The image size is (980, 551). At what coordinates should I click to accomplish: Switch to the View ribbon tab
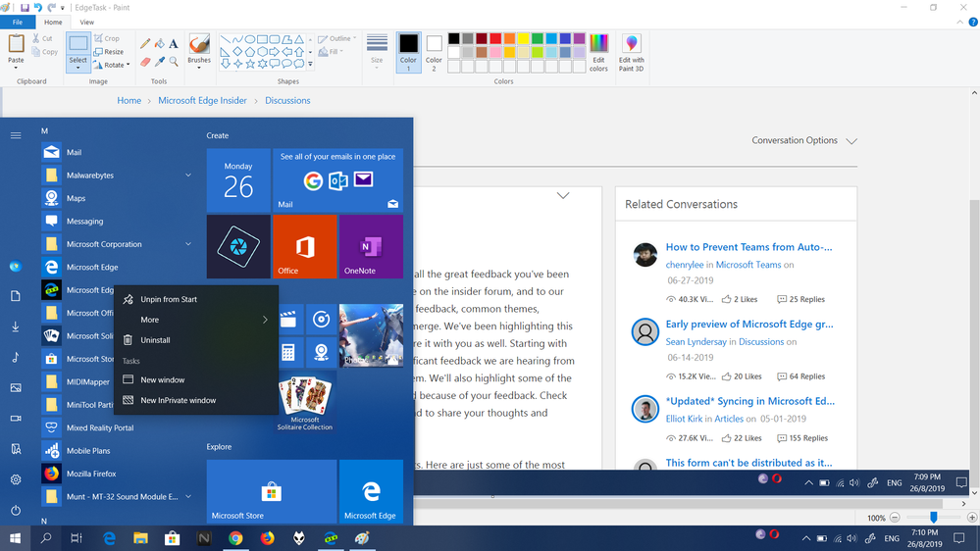[87, 22]
